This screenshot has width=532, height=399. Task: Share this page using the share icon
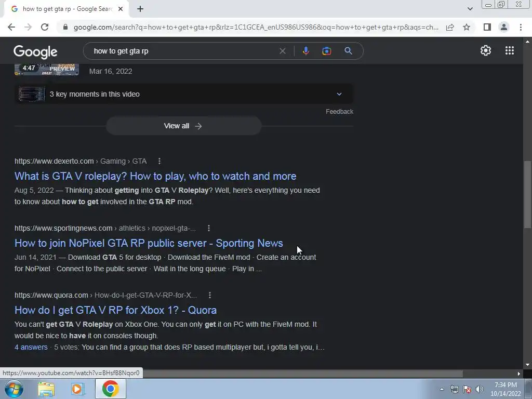coord(450,27)
